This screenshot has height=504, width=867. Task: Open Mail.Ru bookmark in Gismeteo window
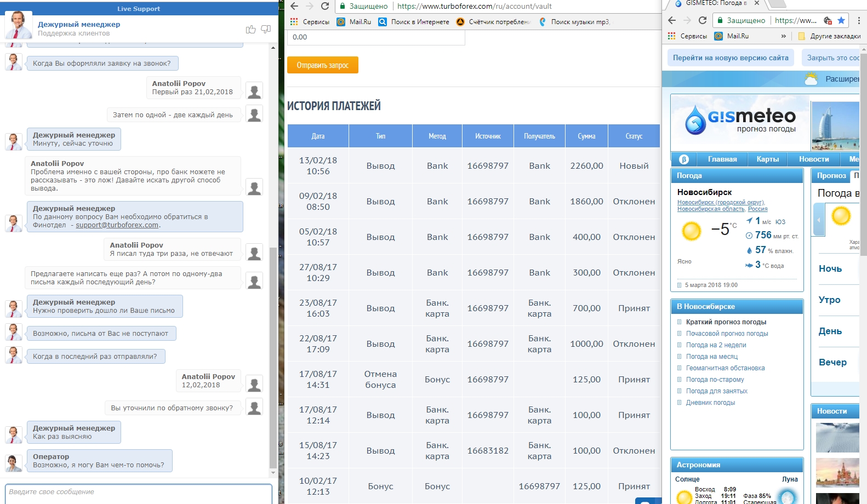(x=732, y=36)
